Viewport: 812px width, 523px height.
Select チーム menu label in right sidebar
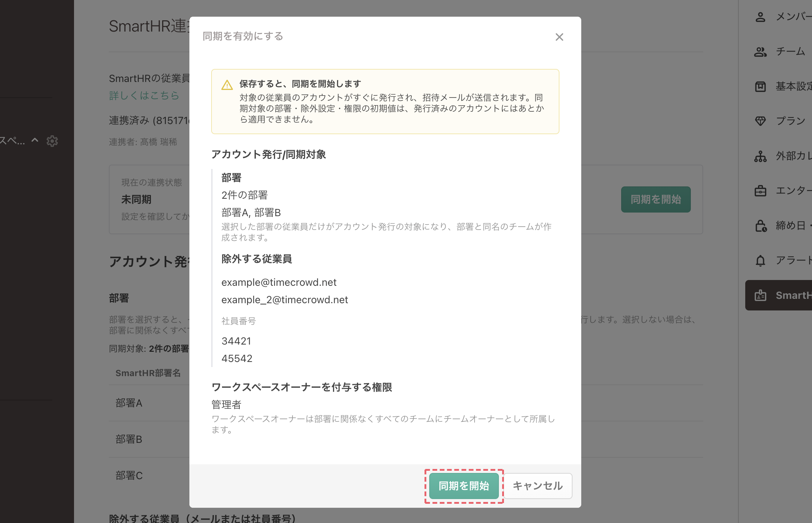pyautogui.click(x=791, y=52)
